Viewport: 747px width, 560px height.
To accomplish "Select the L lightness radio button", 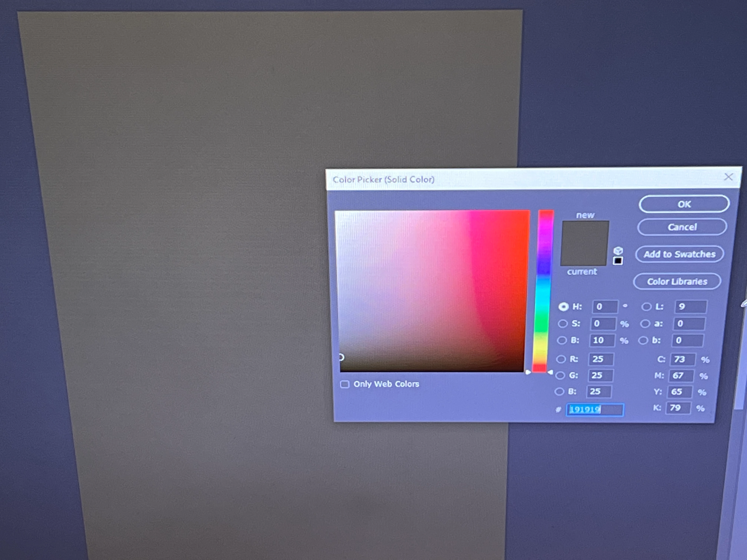I will (x=646, y=306).
